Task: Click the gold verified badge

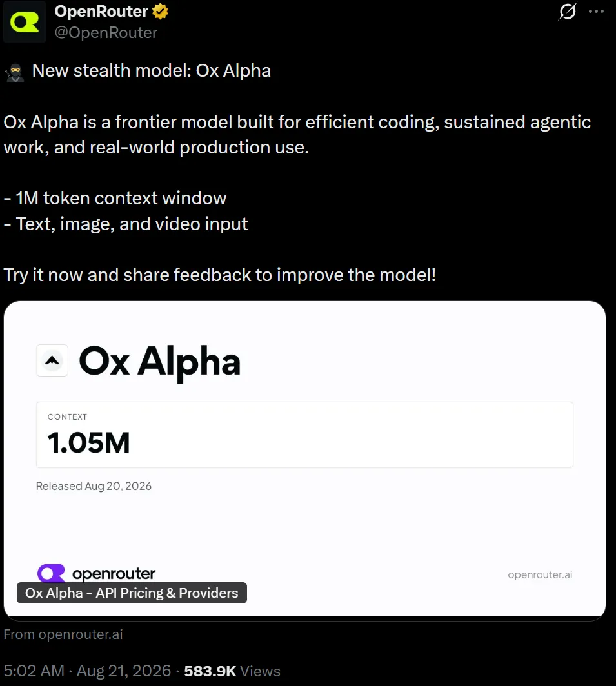Action: point(160,12)
